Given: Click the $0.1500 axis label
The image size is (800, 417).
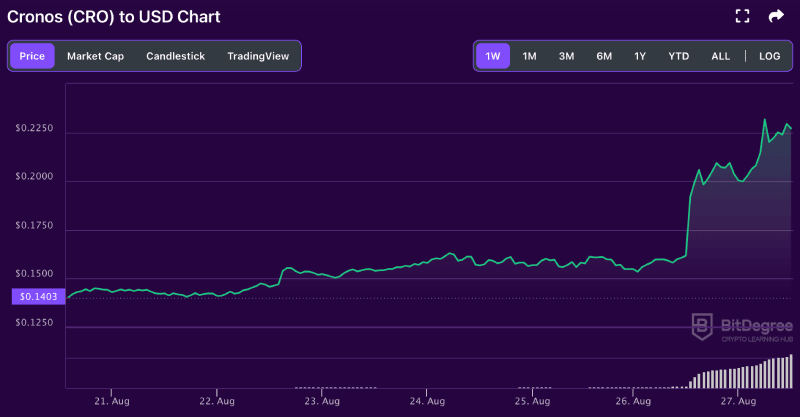Looking at the screenshot, I should (x=34, y=274).
